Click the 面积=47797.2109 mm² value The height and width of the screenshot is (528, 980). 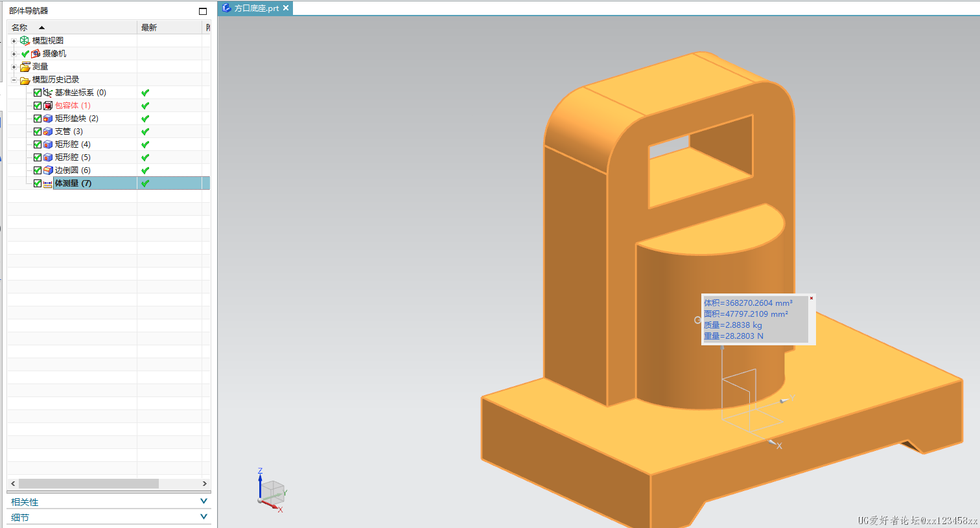point(746,314)
